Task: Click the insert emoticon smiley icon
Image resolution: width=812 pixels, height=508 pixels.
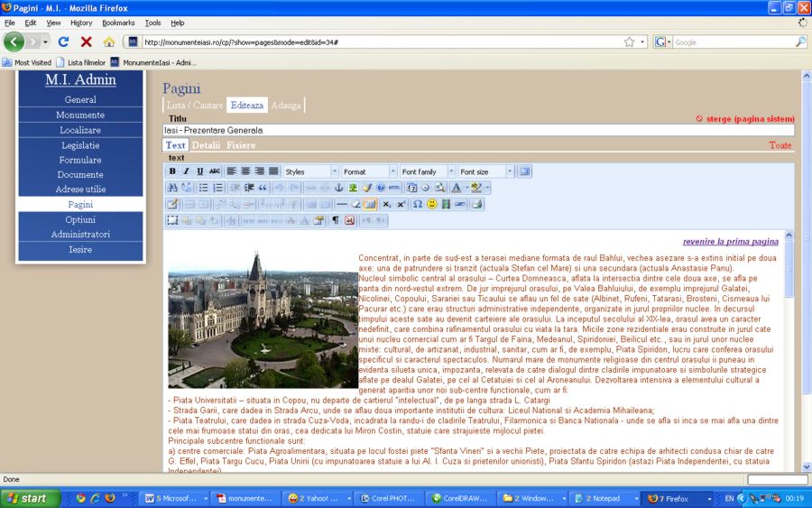Action: 432,204
